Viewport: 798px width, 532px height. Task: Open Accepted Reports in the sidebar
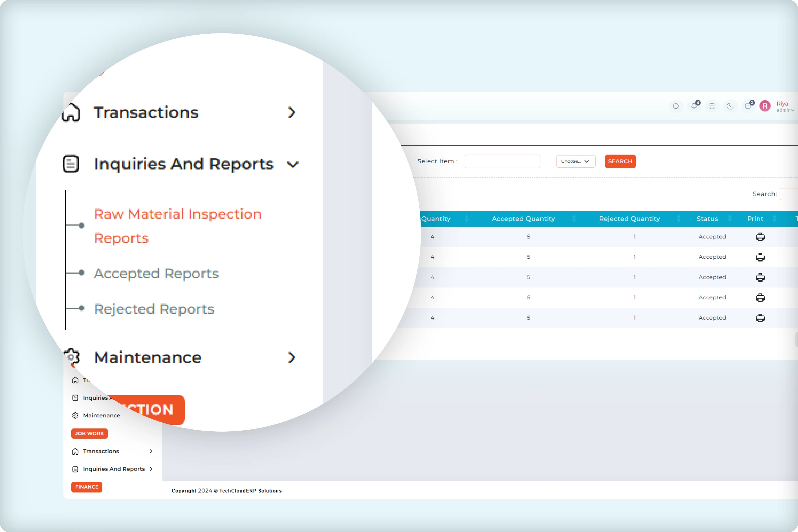[156, 274]
